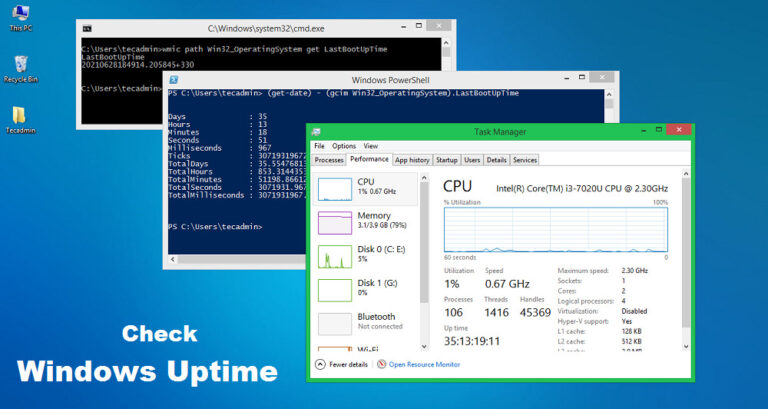Viewport: 768px width, 409px height.
Task: Open the View menu in Task Manager
Action: [x=370, y=146]
